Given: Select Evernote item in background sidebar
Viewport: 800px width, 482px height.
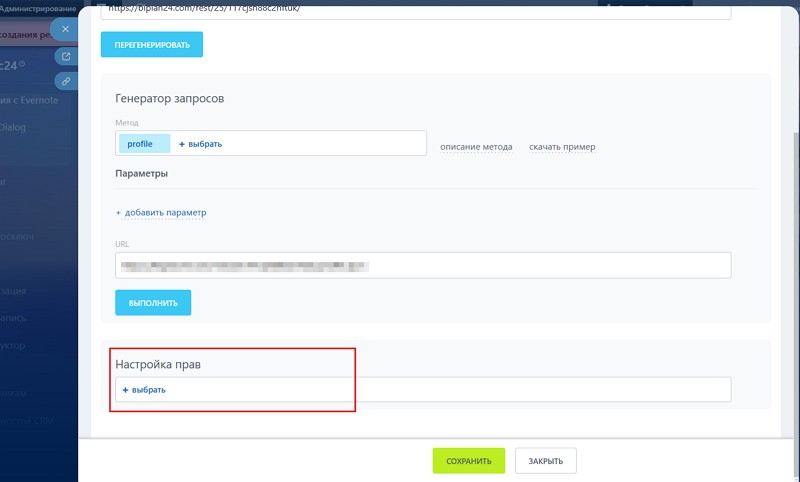Looking at the screenshot, I should click(x=29, y=100).
